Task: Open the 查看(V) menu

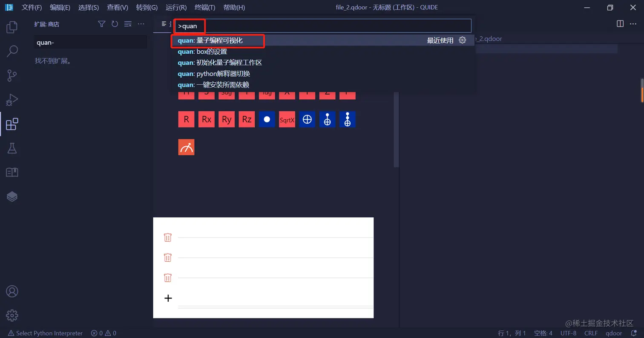Action: [x=118, y=8]
